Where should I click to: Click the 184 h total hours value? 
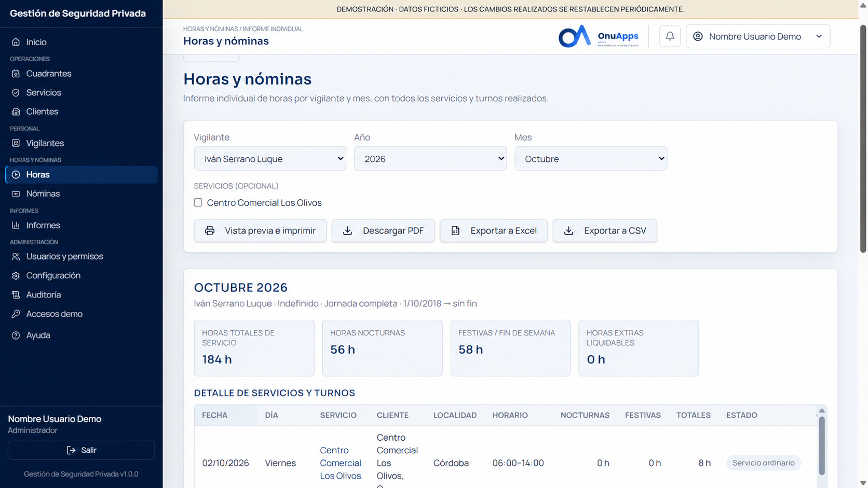pos(217,359)
